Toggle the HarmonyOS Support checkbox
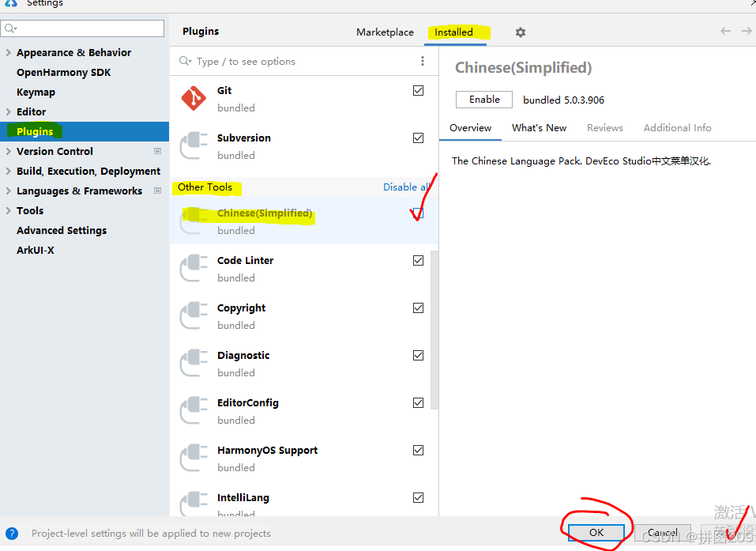This screenshot has height=551, width=756. tap(418, 450)
